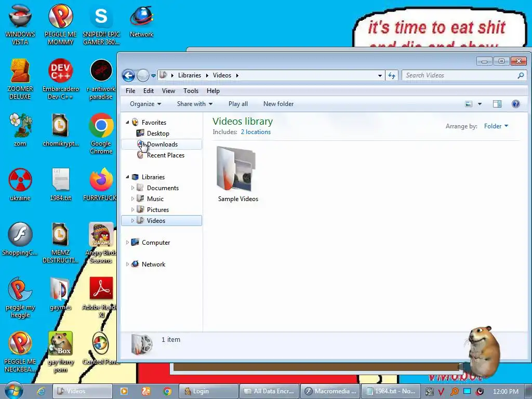Collapse the Libraries group
This screenshot has height=399, width=532.
(x=128, y=177)
